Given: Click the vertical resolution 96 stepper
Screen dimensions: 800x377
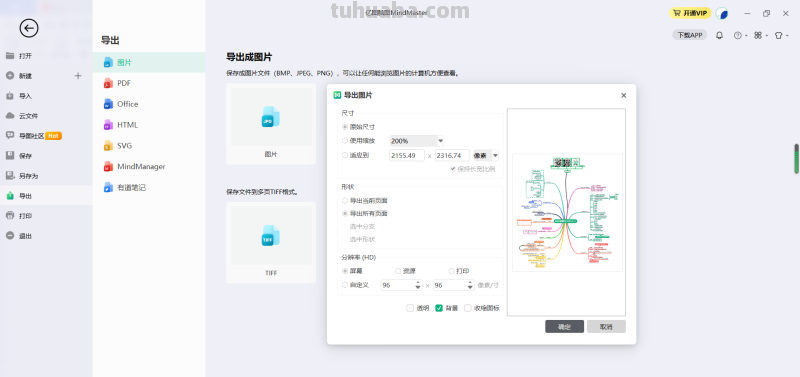Looking at the screenshot, I should (470, 285).
